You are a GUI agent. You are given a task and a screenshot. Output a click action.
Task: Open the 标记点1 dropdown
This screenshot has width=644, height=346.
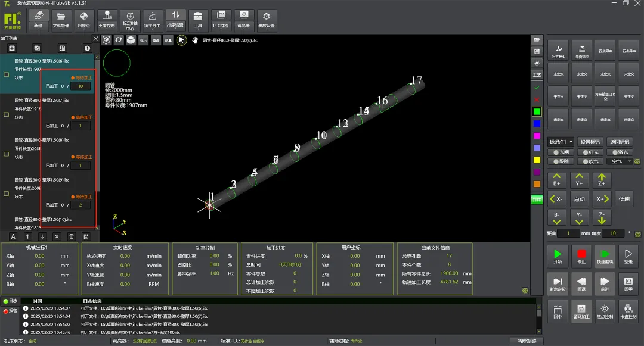(561, 142)
